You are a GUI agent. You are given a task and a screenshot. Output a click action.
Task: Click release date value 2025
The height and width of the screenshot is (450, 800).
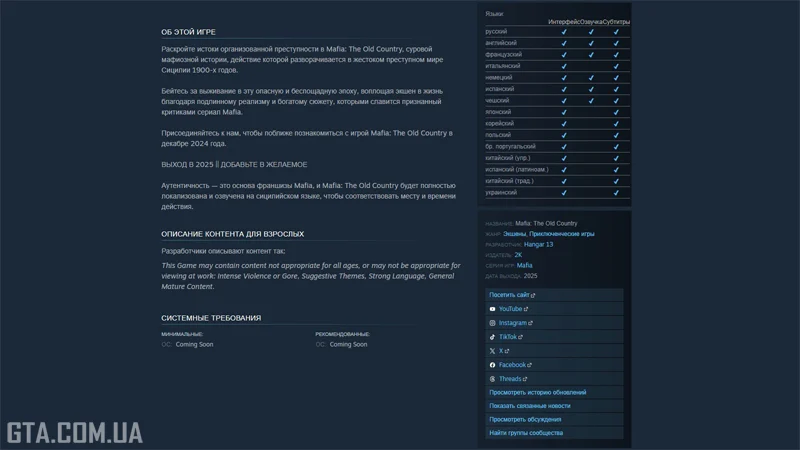click(530, 276)
